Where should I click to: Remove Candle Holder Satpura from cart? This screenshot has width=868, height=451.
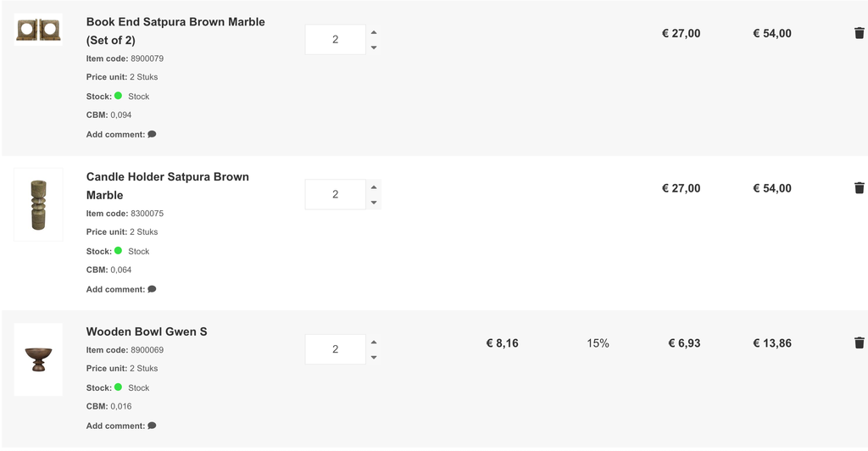(x=860, y=188)
